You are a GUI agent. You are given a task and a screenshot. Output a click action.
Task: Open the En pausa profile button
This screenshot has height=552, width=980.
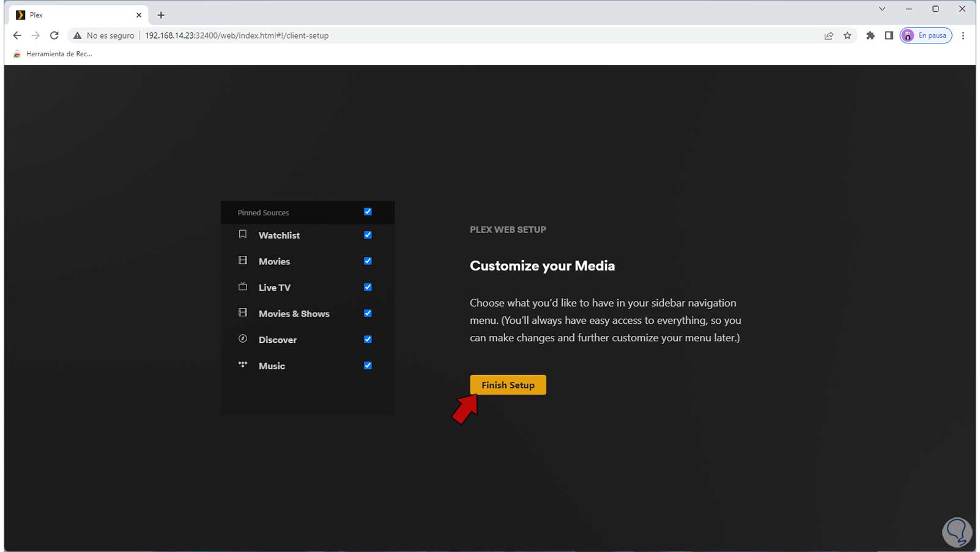[x=926, y=35]
